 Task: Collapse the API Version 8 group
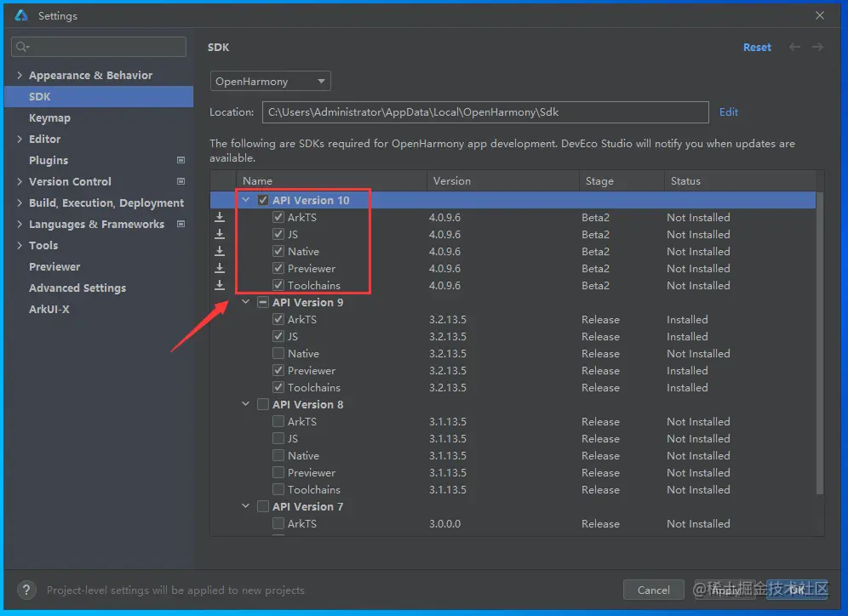pos(245,404)
